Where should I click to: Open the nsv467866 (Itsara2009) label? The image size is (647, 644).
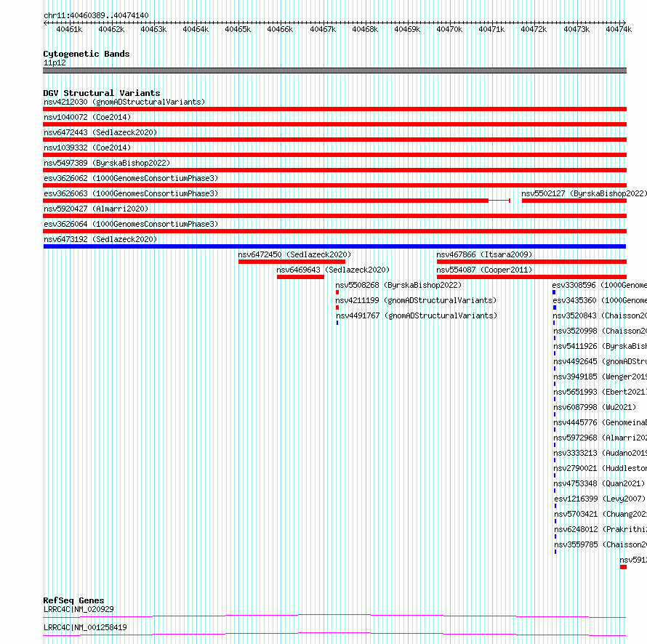point(484,254)
